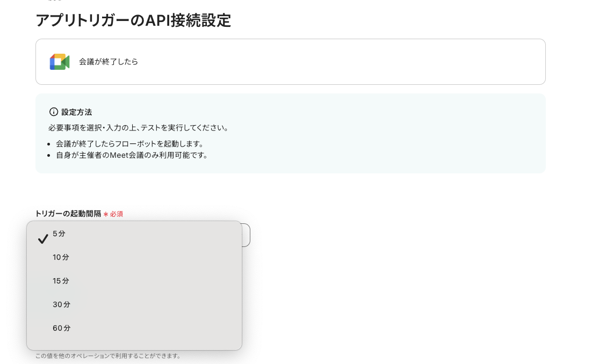Open the 会議が終了したら trigger card
This screenshot has width=606, height=364.
point(290,62)
